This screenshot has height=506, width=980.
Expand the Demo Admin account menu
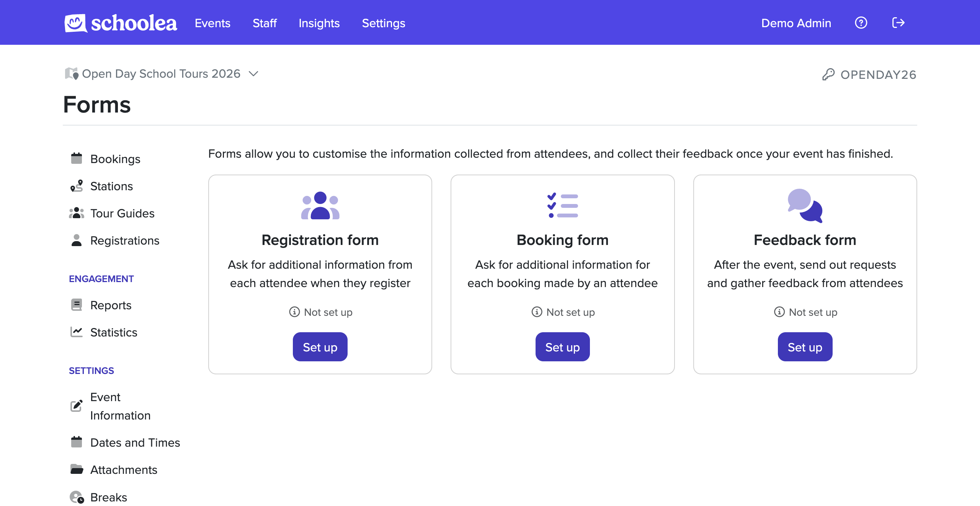click(796, 23)
